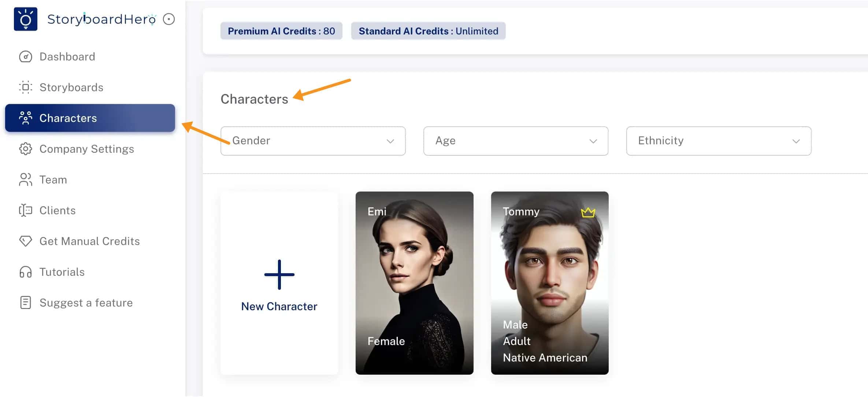
Task: Open Tutorials via the headphones icon
Action: coord(25,272)
